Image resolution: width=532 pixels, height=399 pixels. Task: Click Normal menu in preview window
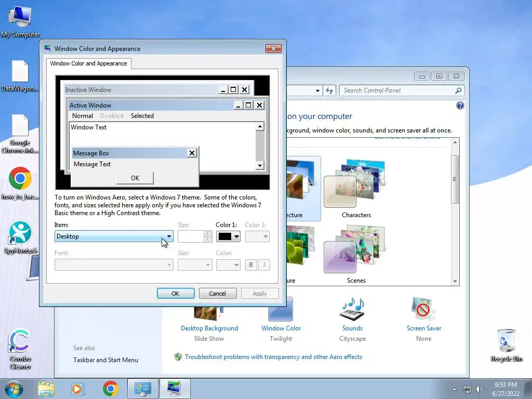tap(83, 116)
